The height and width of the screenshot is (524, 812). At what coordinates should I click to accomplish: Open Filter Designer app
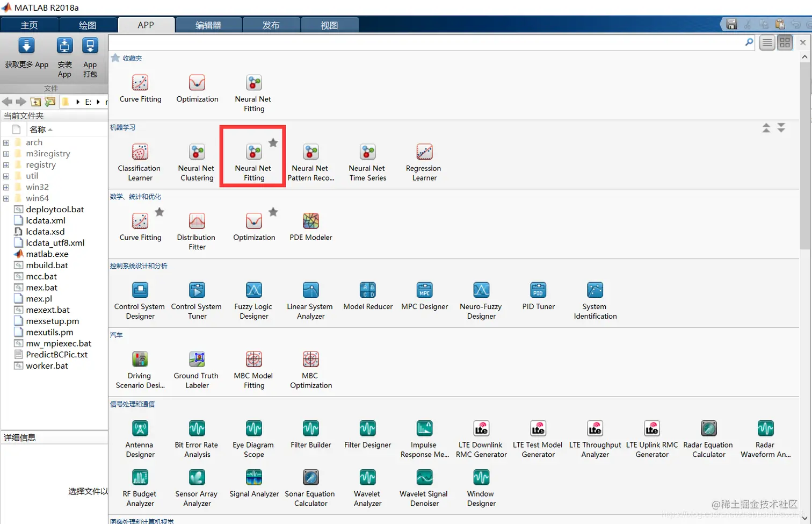pyautogui.click(x=368, y=434)
